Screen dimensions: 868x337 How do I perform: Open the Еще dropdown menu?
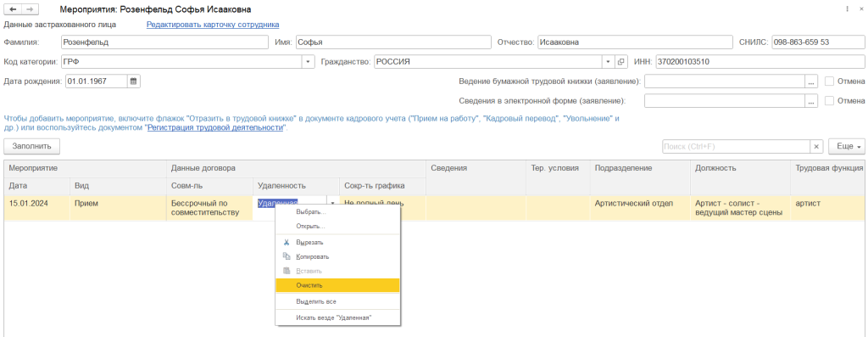(x=846, y=146)
